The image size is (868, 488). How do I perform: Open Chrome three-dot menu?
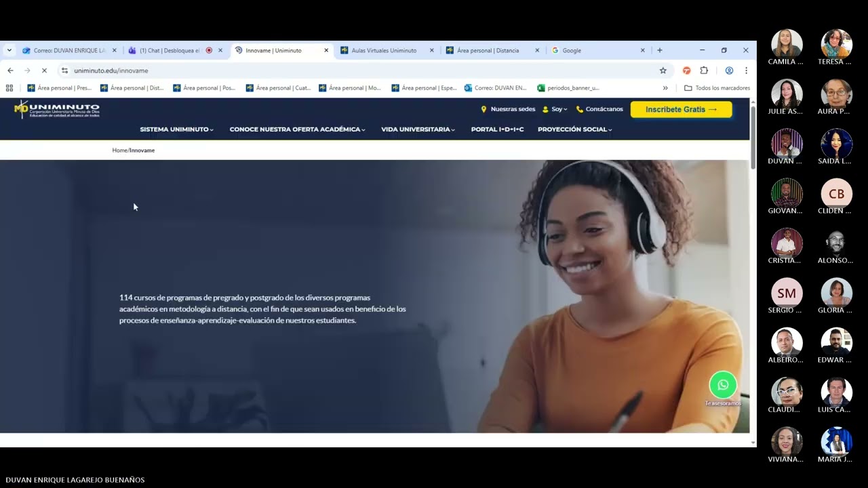[746, 70]
